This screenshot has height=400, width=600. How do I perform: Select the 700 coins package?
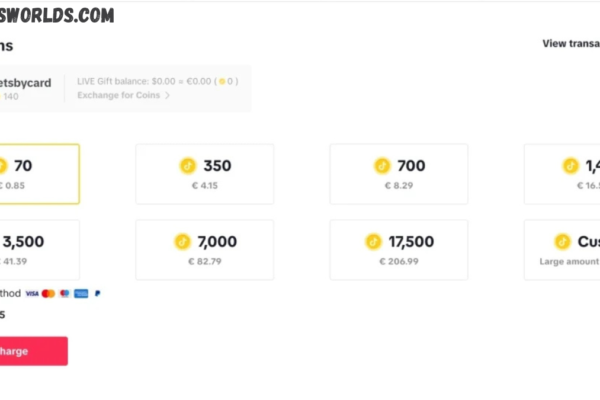pyautogui.click(x=399, y=174)
